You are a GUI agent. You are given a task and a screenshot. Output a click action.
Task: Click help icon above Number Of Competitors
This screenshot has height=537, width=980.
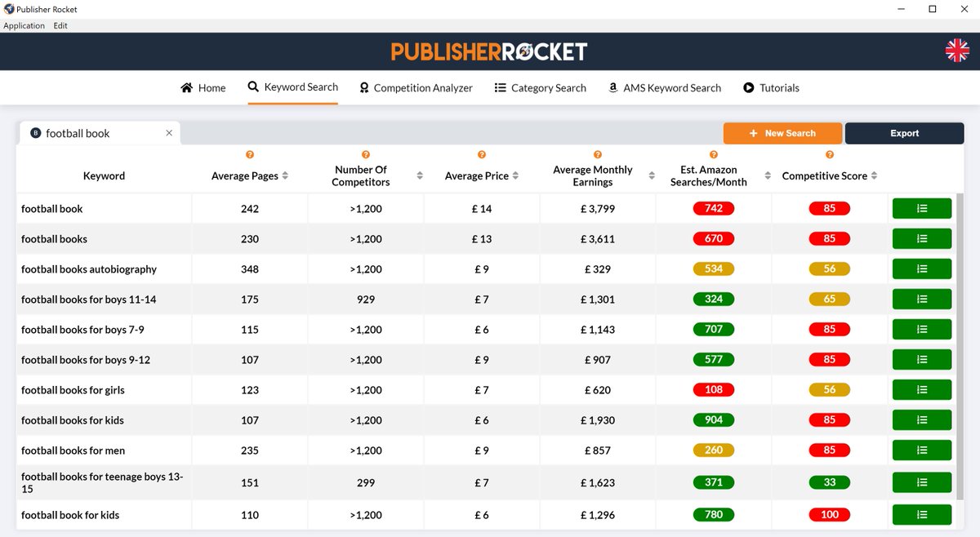pos(366,155)
